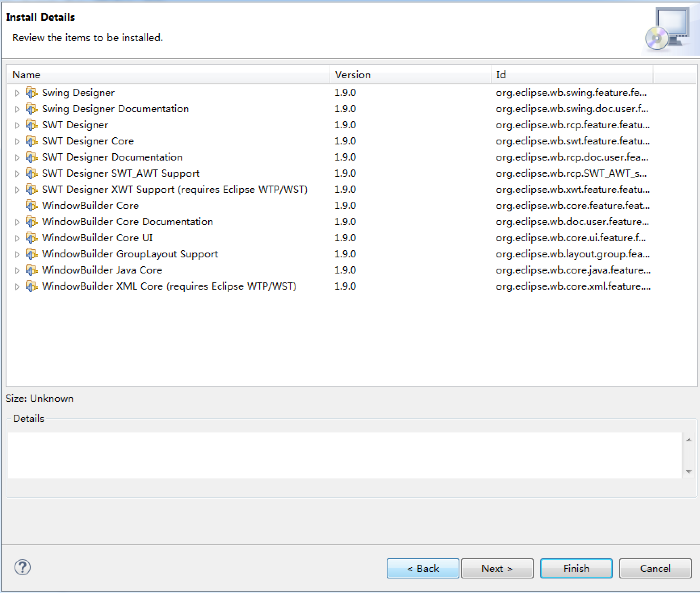The width and height of the screenshot is (700, 593).
Task: Click the org.eclipse.wb.core.feature.feat... Id cell
Action: click(x=573, y=206)
